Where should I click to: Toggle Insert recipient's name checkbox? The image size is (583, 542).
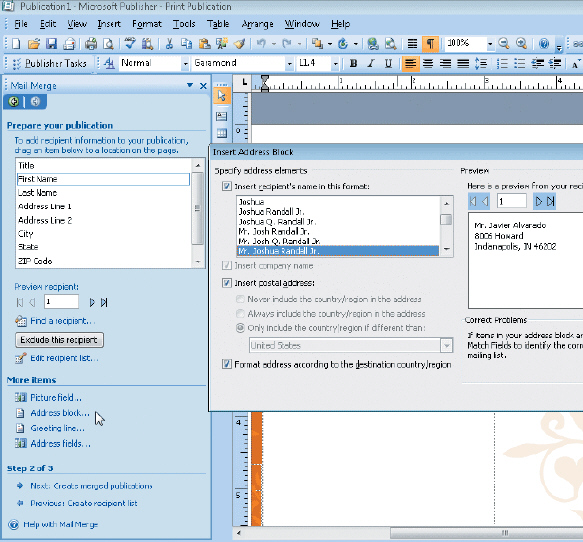click(x=226, y=186)
